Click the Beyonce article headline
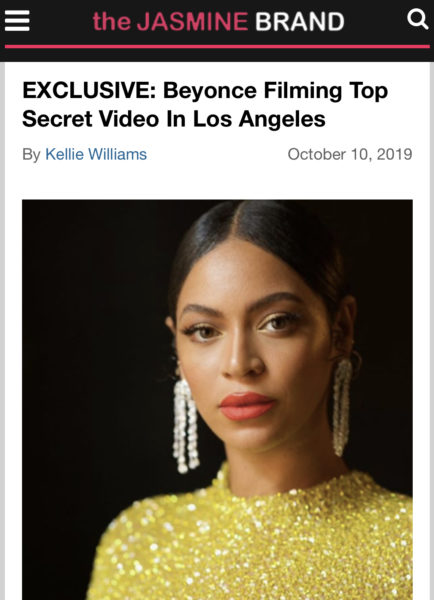 [205, 104]
